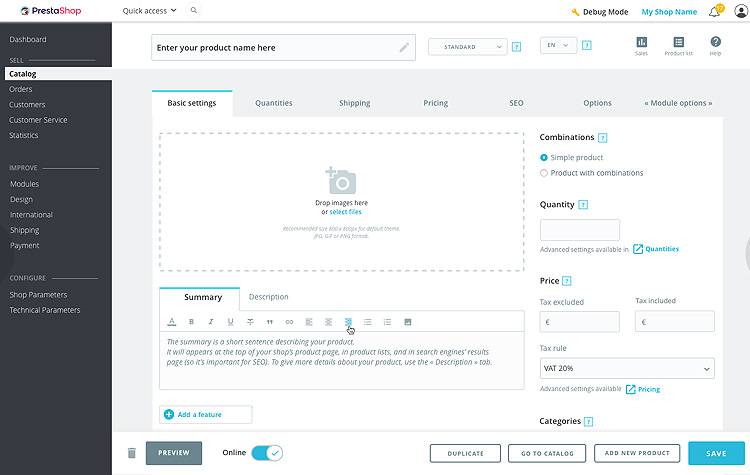The image size is (750, 475).
Task: Insert a bulleted list in summary editor
Action: tap(367, 322)
